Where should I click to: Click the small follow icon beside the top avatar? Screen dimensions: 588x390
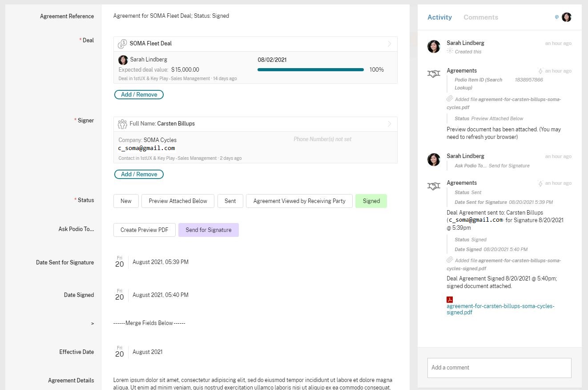click(x=556, y=17)
